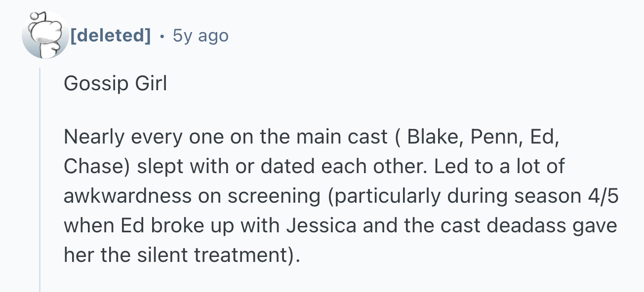Click the "5y ago" timestamp
Viewport: 644px width, 292px height.
coord(201,36)
